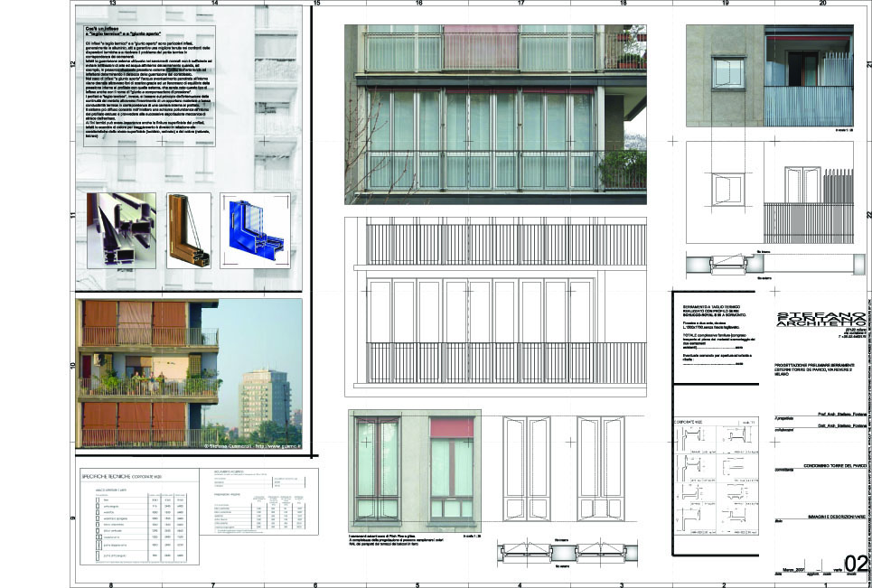Click the facade elevation line drawing
Viewport: 872px width, 588px height.
click(x=495, y=307)
